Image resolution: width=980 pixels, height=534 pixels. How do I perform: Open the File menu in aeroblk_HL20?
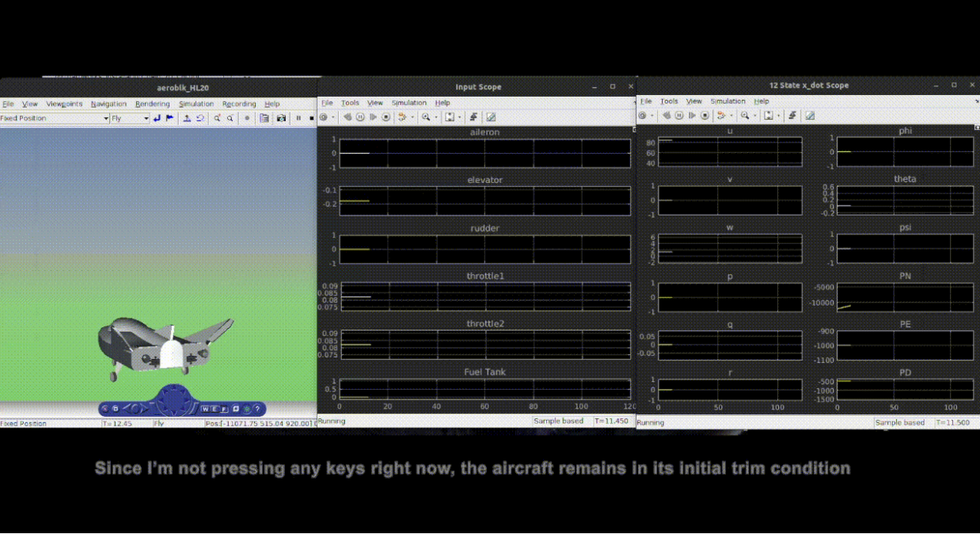8,104
